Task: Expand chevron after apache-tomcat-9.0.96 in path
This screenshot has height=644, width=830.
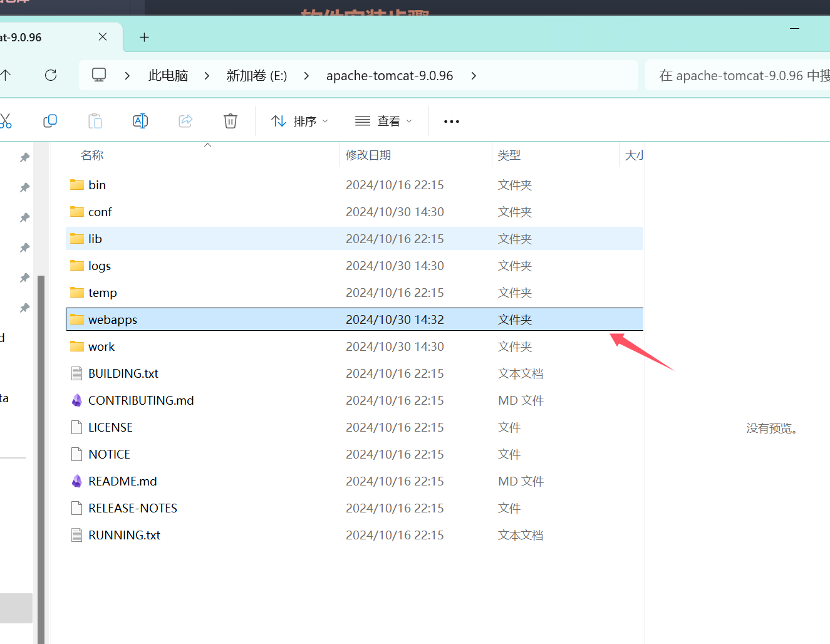Action: pyautogui.click(x=474, y=76)
